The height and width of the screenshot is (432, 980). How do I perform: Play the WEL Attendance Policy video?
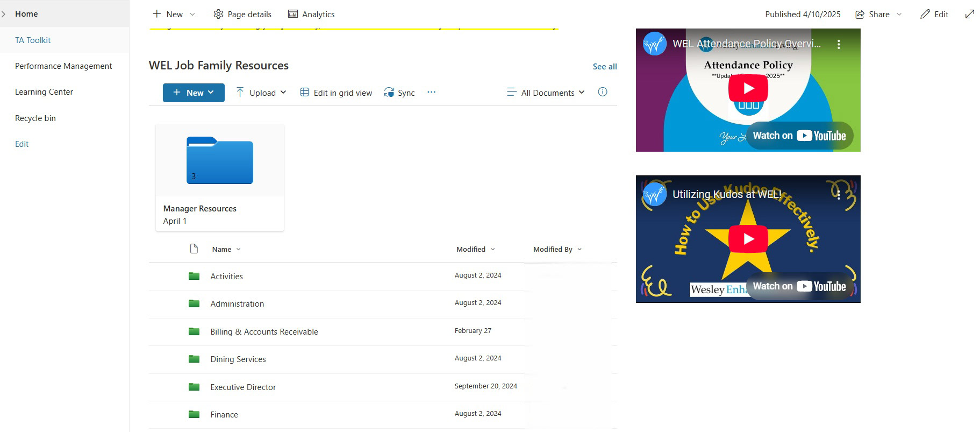[x=748, y=89]
